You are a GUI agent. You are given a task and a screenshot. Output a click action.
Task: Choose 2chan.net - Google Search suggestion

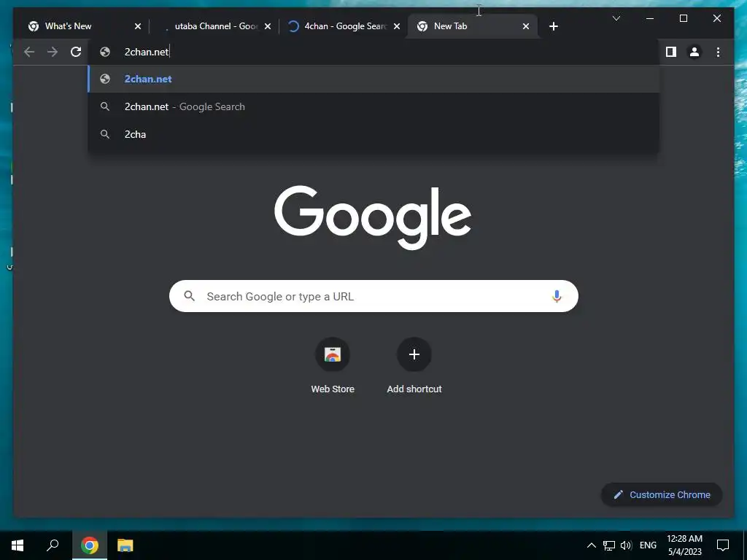pyautogui.click(x=374, y=106)
